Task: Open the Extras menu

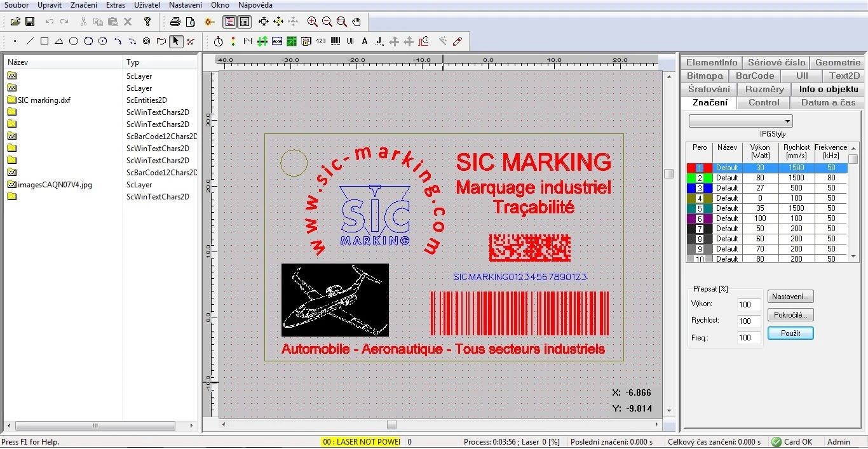Action: pyautogui.click(x=116, y=5)
